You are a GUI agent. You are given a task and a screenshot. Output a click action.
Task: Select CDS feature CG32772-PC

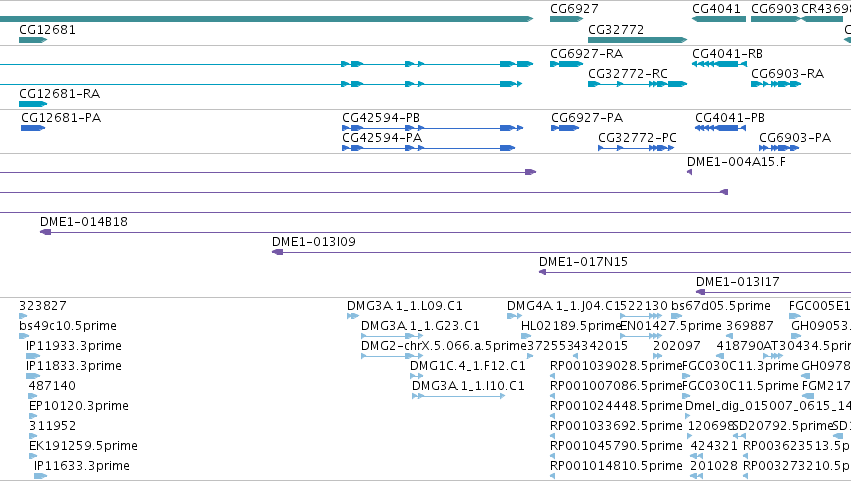click(636, 148)
